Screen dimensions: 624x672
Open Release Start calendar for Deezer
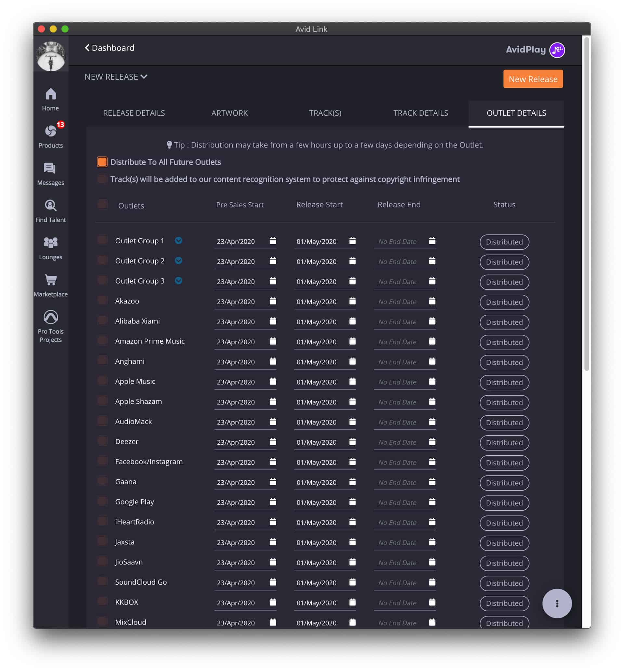[x=352, y=441]
